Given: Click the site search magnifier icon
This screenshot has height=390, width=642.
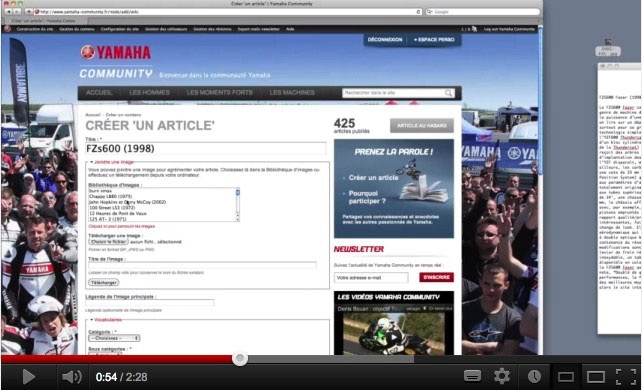Looking at the screenshot, I should point(448,93).
